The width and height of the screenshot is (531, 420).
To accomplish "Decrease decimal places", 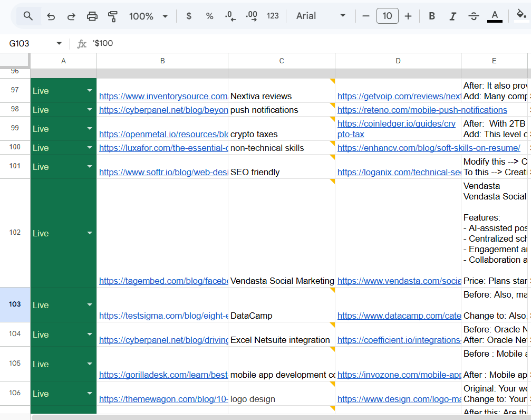I will (230, 16).
